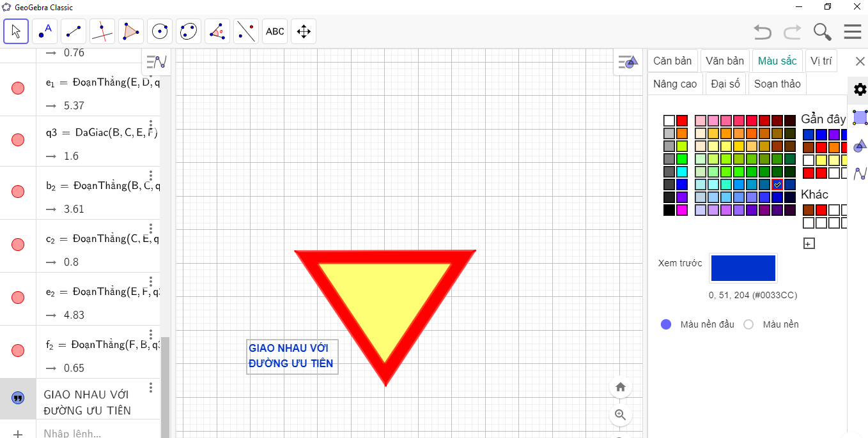Pick the pure red color swatch

point(682,121)
